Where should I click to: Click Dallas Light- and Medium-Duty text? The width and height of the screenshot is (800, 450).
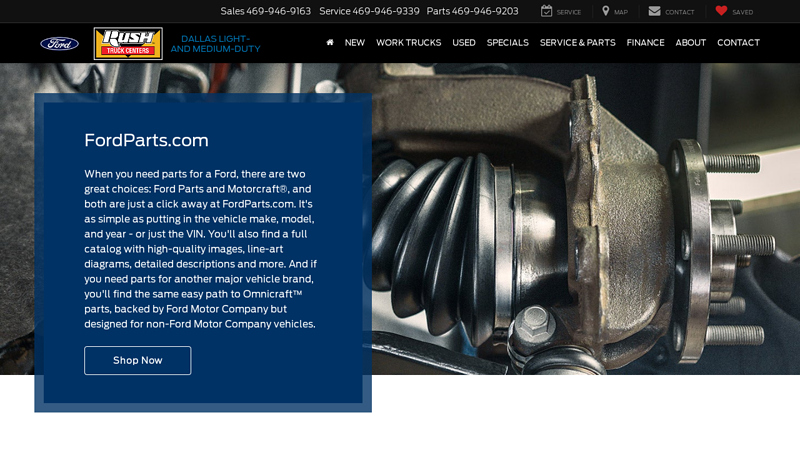click(x=215, y=44)
